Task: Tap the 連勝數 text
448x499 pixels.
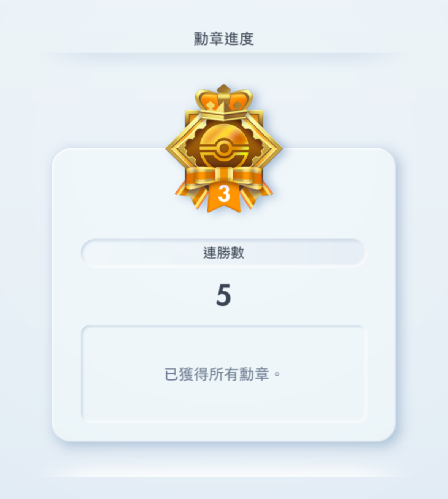Action: coord(224,253)
